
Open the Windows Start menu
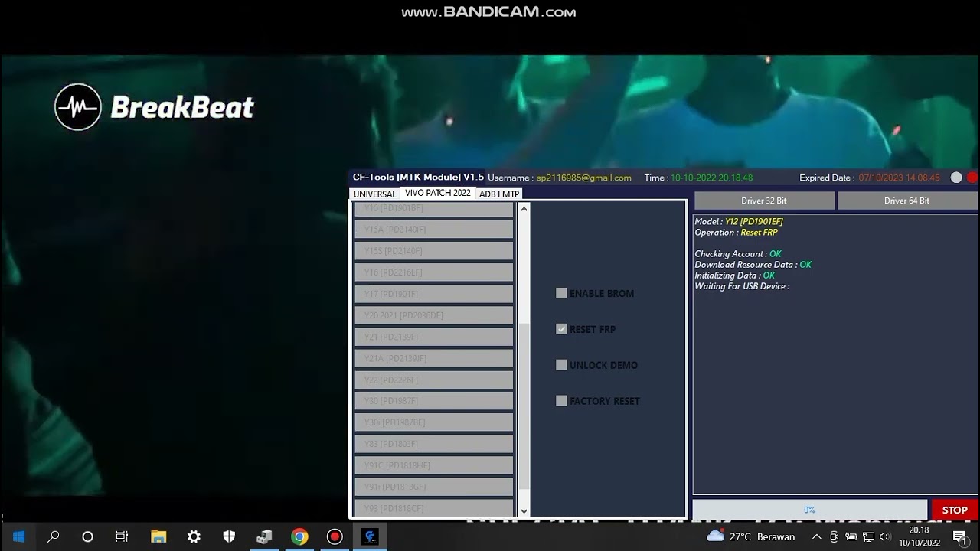18,536
